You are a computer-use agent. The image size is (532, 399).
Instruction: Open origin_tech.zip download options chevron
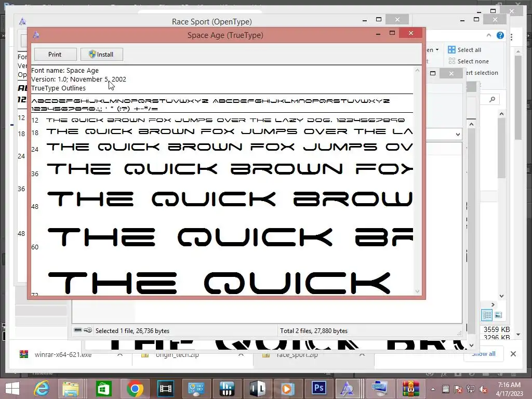[241, 354]
